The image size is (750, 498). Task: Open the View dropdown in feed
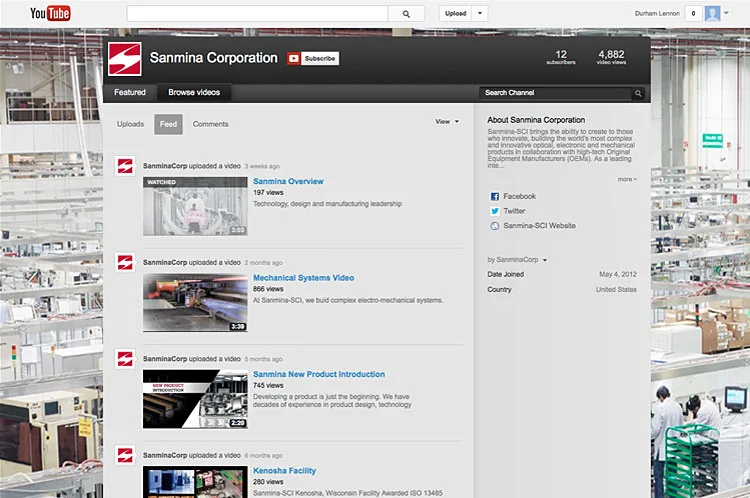coord(447,122)
